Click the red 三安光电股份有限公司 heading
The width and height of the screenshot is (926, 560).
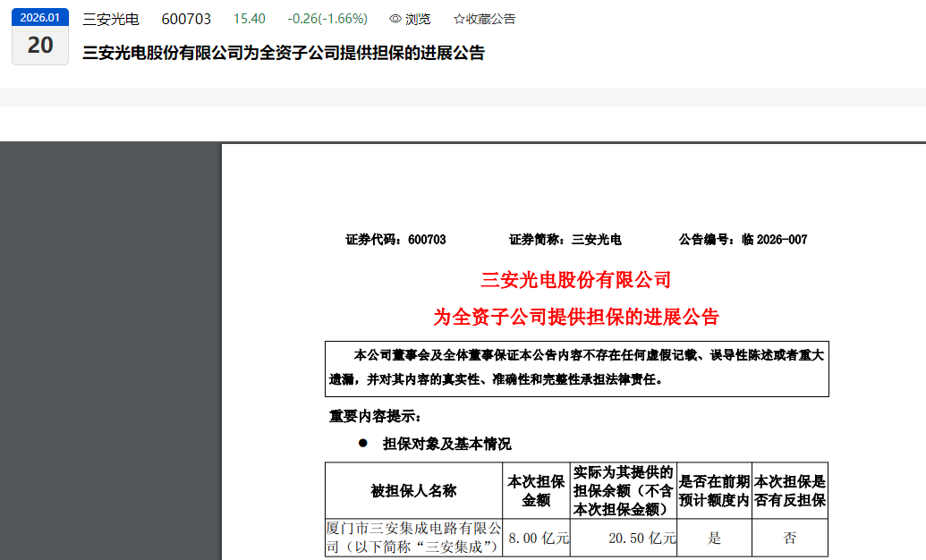tap(576, 279)
